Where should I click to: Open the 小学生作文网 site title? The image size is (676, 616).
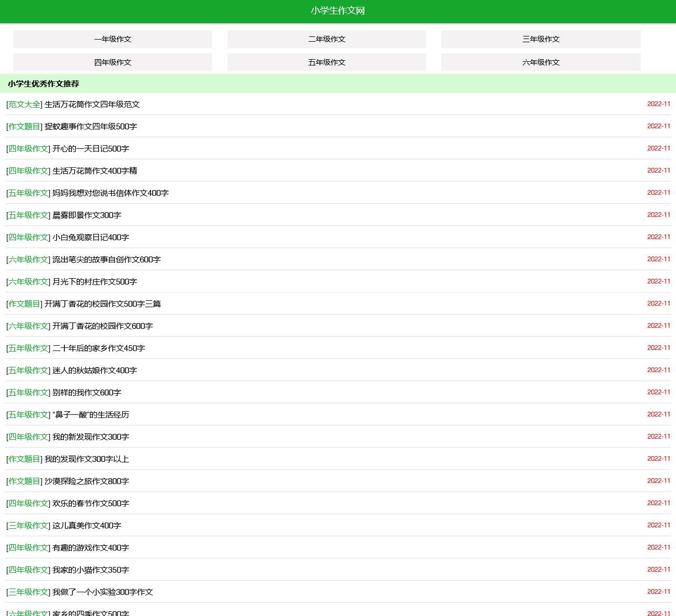337,11
